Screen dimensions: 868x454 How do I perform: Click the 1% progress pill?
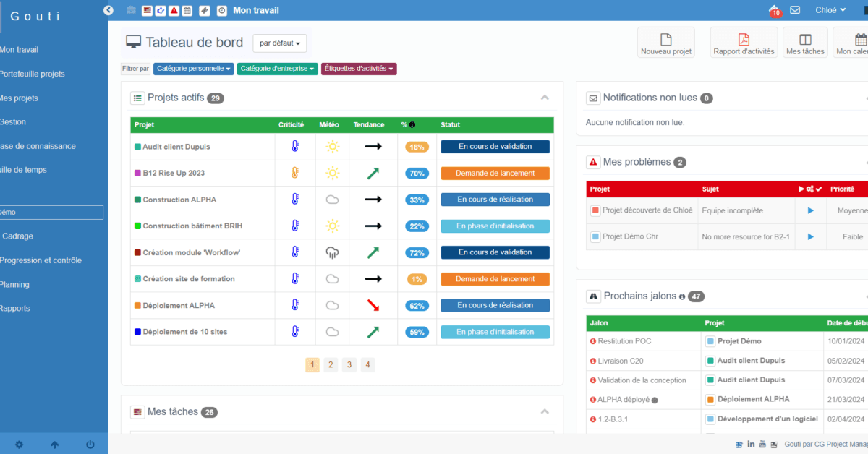(x=417, y=279)
